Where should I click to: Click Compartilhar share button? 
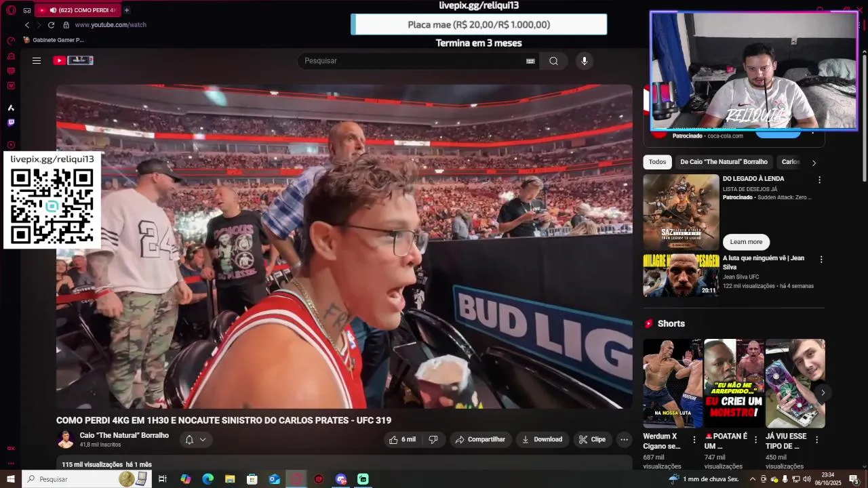point(481,439)
